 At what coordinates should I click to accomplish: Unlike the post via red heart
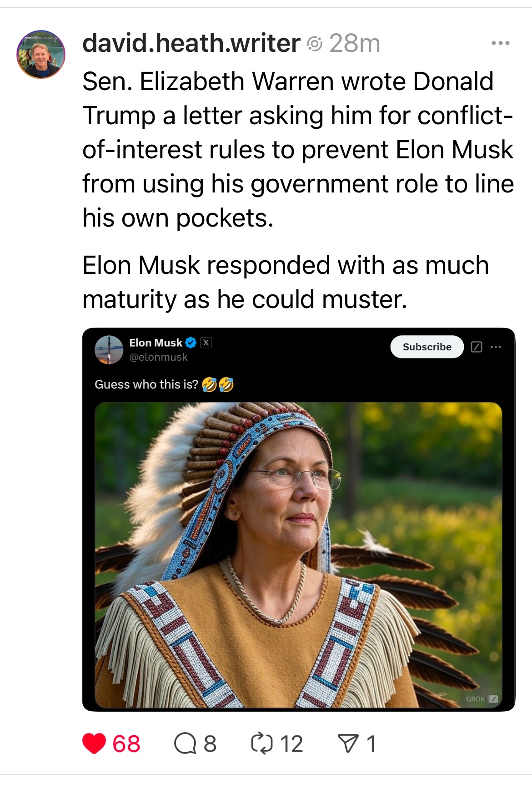(94, 744)
